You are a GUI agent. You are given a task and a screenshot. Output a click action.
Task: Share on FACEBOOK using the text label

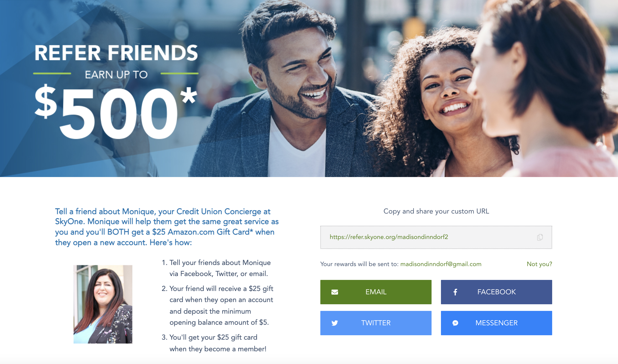[497, 292]
